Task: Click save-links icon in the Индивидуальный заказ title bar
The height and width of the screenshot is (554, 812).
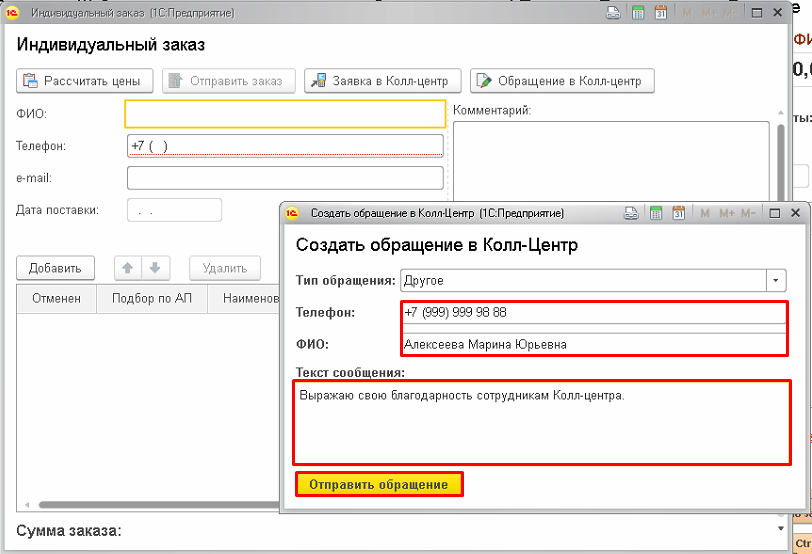Action: 614,13
